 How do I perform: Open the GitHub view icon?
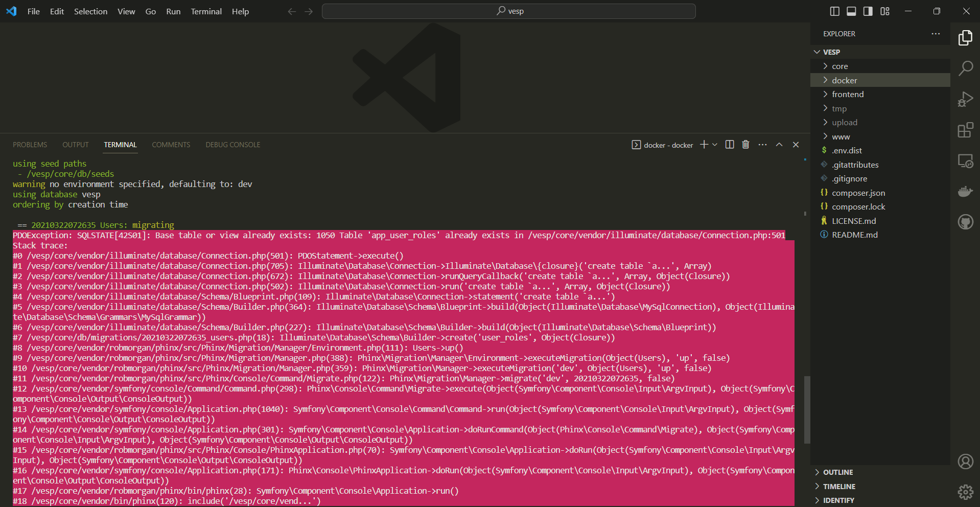pos(965,222)
